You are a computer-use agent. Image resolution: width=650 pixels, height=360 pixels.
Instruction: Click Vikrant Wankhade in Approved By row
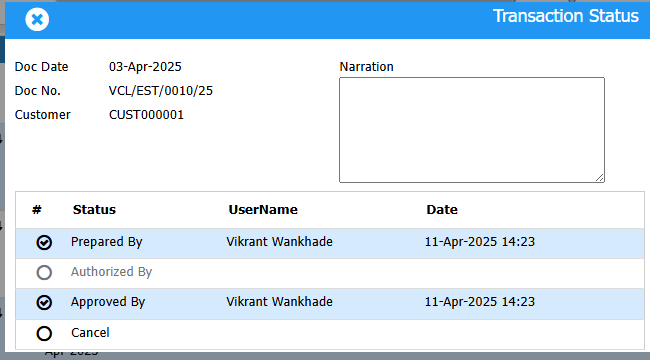point(279,302)
